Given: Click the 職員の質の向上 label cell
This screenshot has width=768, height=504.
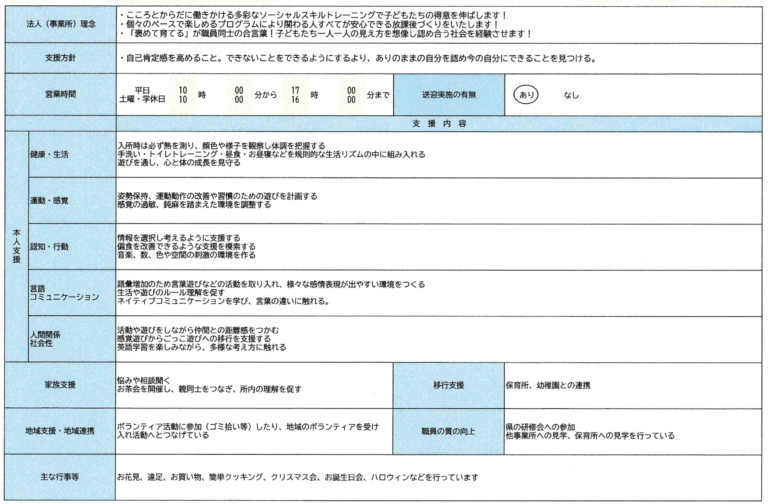Looking at the screenshot, I should (x=448, y=431).
